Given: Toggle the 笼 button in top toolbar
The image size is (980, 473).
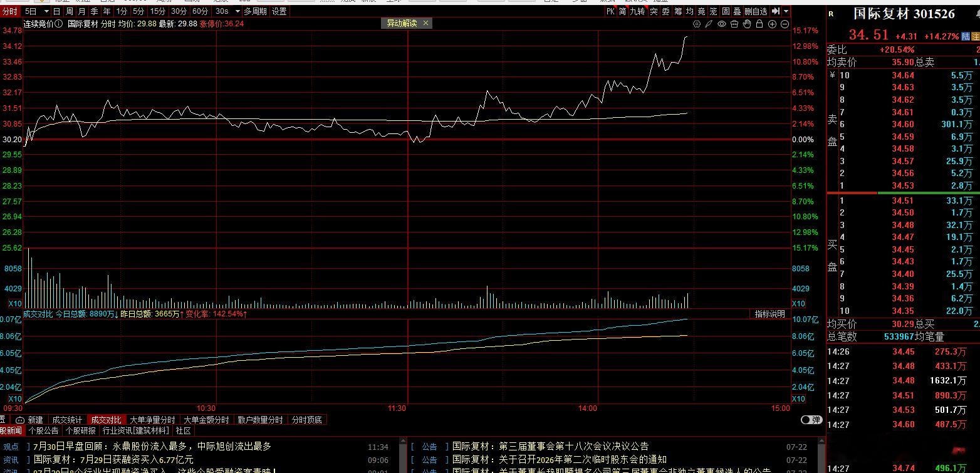Looking at the screenshot, I should point(714,11).
